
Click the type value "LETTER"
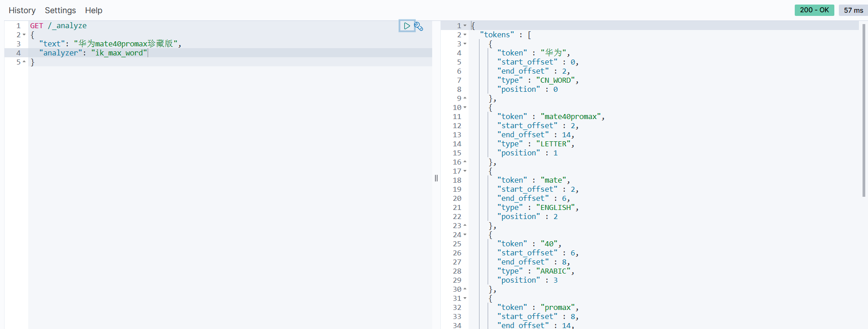click(x=554, y=144)
